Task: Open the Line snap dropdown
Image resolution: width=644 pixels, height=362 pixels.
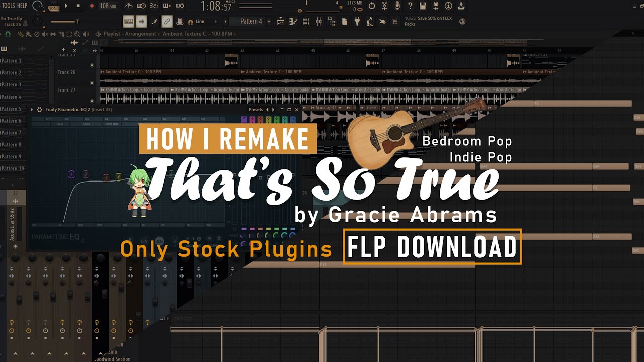Action: pyautogui.click(x=207, y=22)
